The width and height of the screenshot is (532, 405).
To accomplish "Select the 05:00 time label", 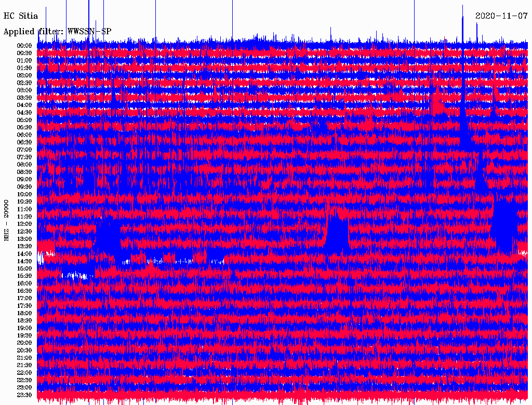I will pos(24,120).
